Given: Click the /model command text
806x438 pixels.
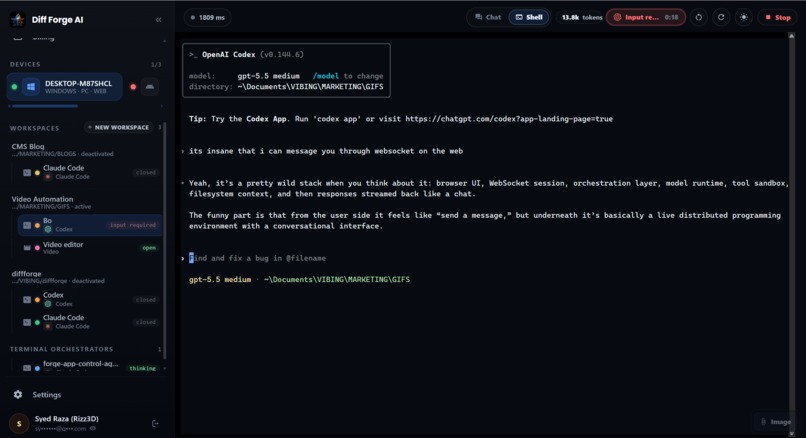Looking at the screenshot, I should coord(326,76).
